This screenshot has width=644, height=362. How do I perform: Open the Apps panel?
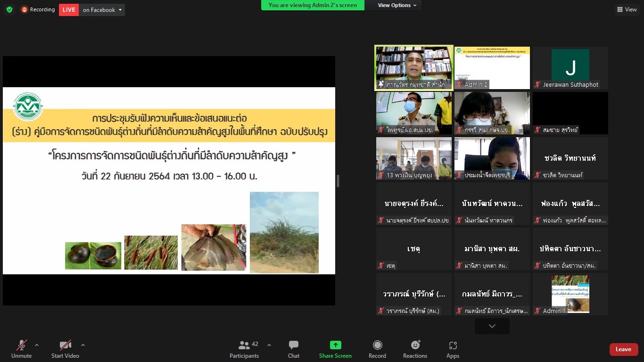(453, 349)
